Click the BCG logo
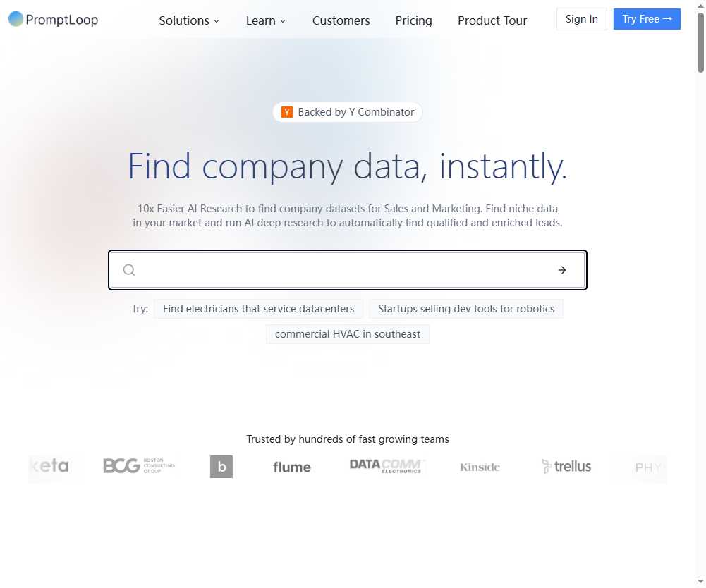Image resolution: width=706 pixels, height=588 pixels. click(x=138, y=466)
